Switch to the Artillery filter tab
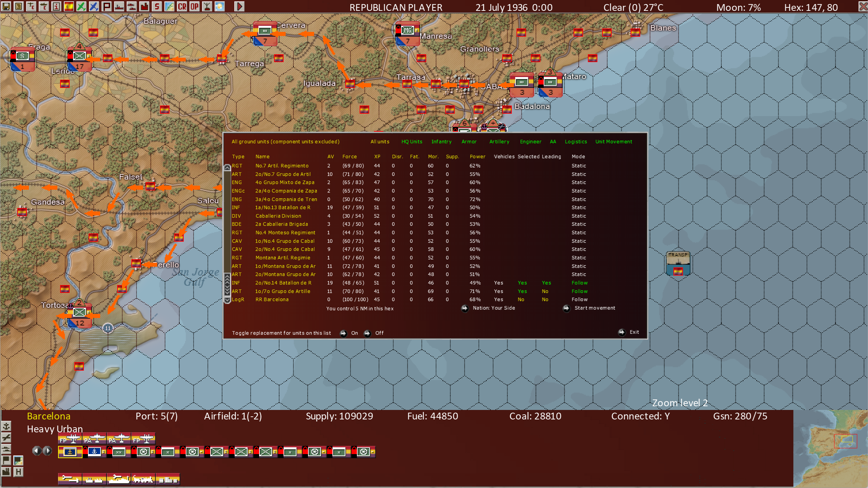This screenshot has height=488, width=868. [x=499, y=142]
